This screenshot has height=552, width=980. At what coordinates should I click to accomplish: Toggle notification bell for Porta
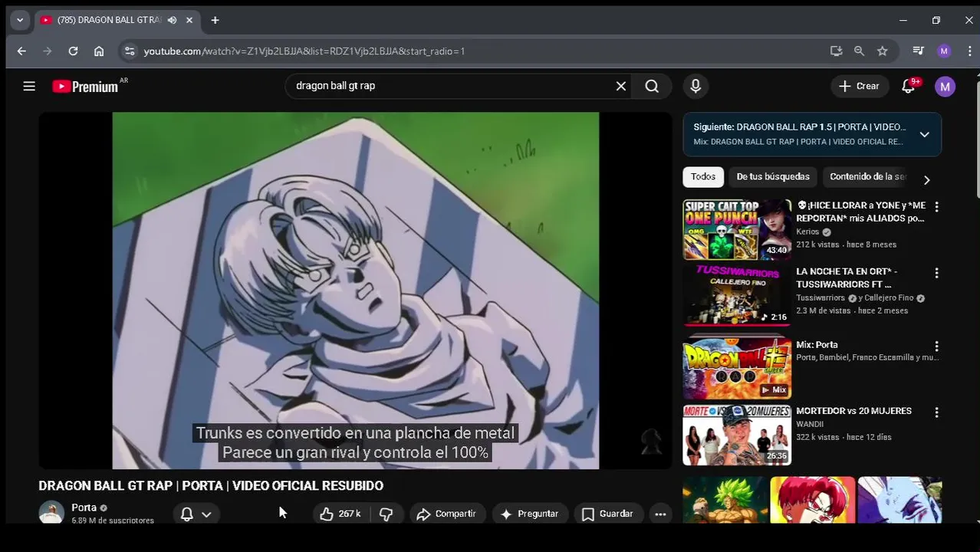pyautogui.click(x=186, y=514)
